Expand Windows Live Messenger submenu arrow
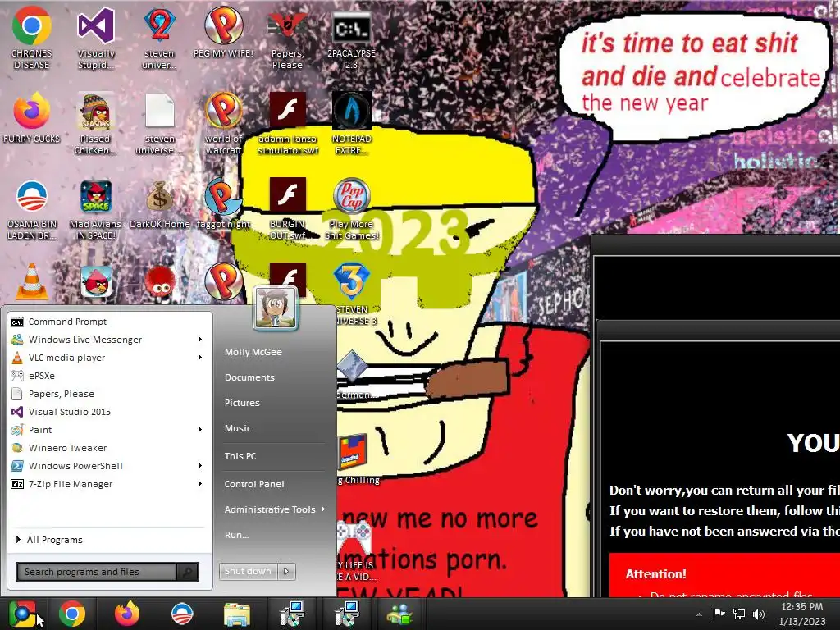The image size is (840, 630). 200,339
